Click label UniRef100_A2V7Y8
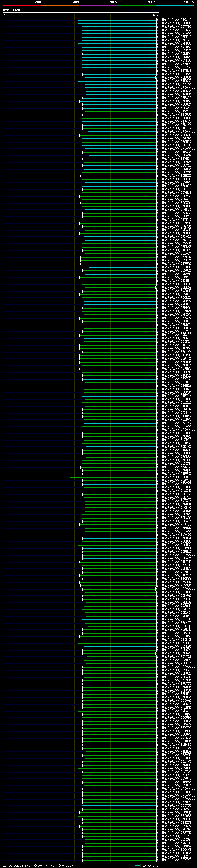The image size is (197, 868). (177, 484)
